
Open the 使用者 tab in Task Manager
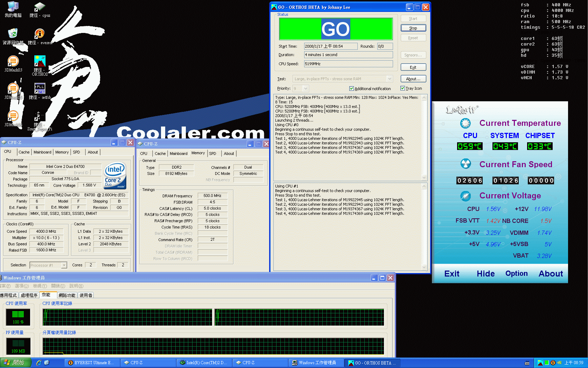tap(86, 295)
